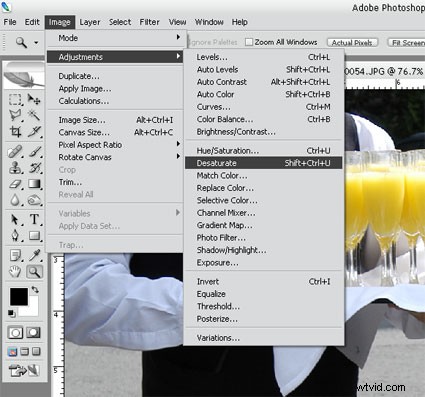The height and width of the screenshot is (397, 425).
Task: Open the Filter menu
Action: pyautogui.click(x=149, y=22)
